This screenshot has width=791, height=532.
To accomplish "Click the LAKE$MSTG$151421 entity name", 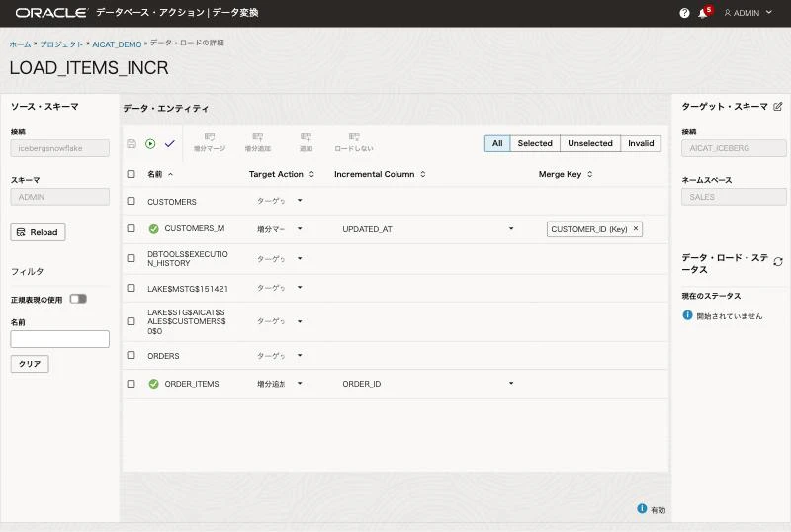I will [x=188, y=289].
